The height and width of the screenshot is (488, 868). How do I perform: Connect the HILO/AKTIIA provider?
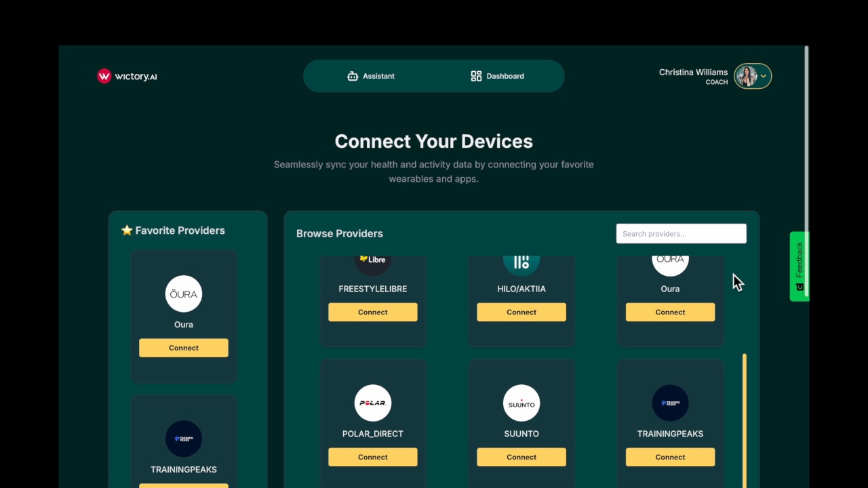[521, 312]
